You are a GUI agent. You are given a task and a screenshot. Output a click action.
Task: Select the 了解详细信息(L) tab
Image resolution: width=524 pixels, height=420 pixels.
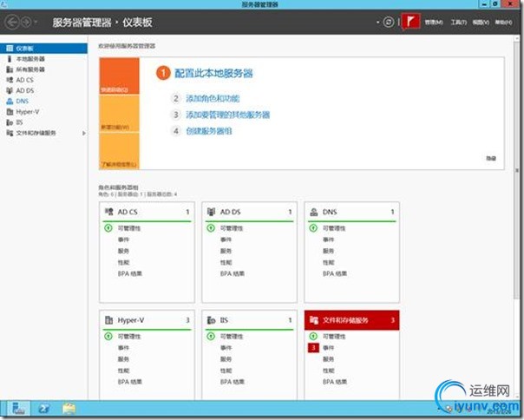(x=120, y=152)
